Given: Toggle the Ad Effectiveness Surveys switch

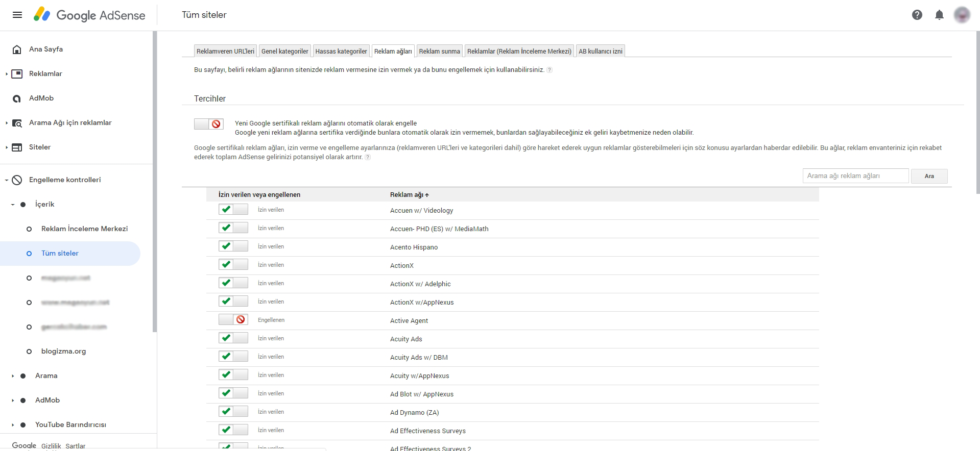Looking at the screenshot, I should [x=233, y=430].
